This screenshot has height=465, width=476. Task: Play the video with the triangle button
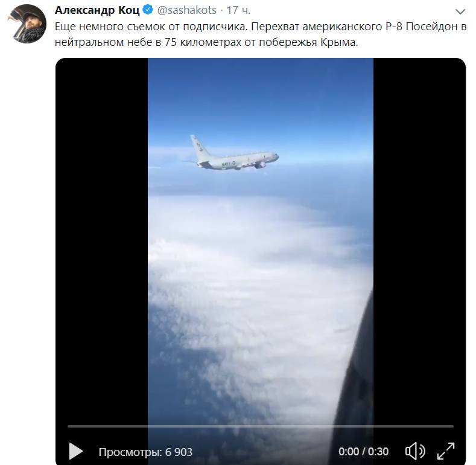(x=76, y=451)
